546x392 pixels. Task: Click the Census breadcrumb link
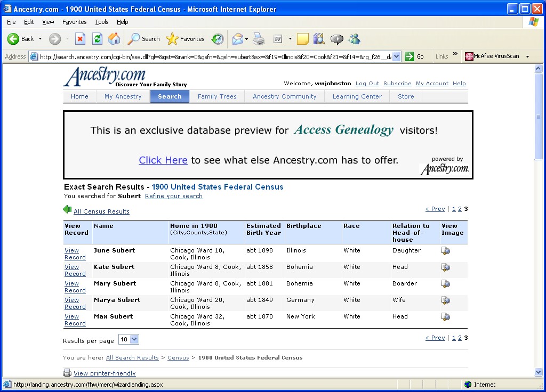coord(178,357)
